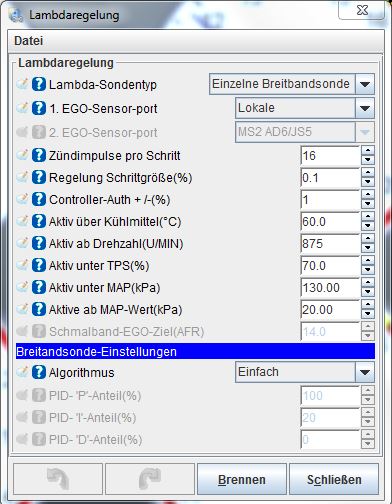392x504 pixels.
Task: Click the Brennen button
Action: pyautogui.click(x=242, y=479)
